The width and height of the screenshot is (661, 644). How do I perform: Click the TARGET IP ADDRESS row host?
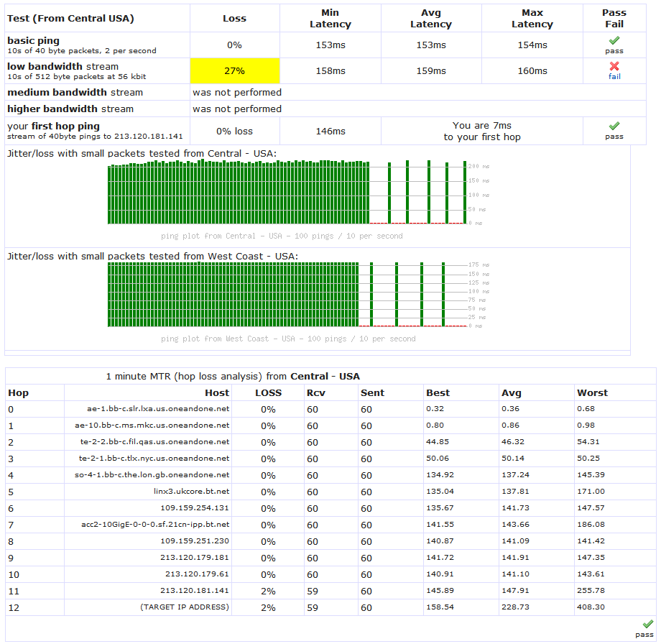[x=185, y=607]
